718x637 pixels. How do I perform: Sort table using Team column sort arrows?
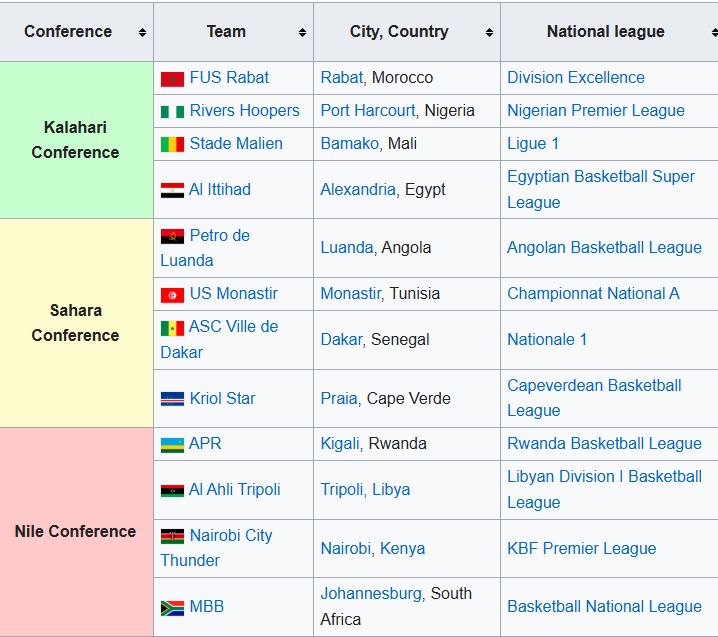[302, 32]
